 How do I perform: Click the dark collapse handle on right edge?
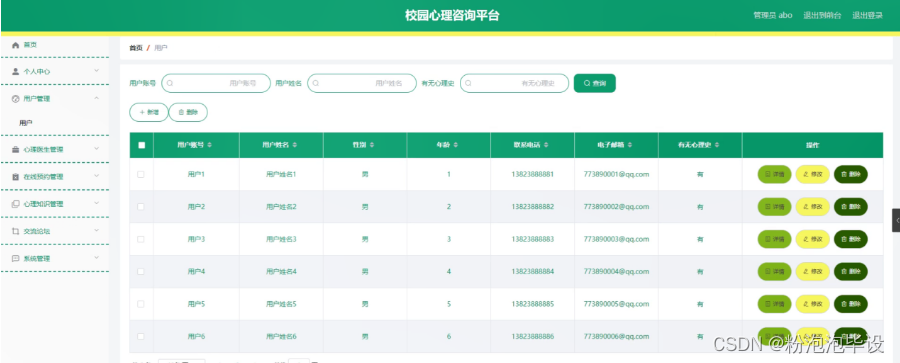pyautogui.click(x=896, y=221)
